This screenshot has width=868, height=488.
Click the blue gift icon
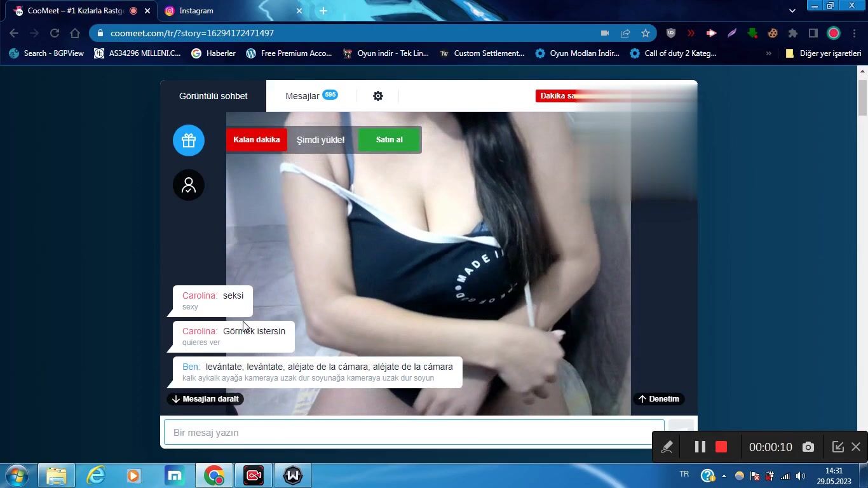coord(189,140)
